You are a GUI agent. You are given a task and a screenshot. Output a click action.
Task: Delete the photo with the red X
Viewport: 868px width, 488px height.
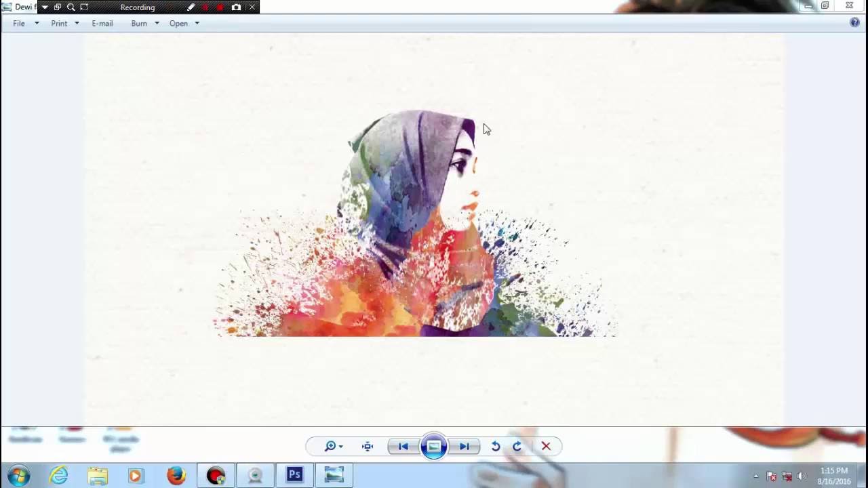pos(546,446)
